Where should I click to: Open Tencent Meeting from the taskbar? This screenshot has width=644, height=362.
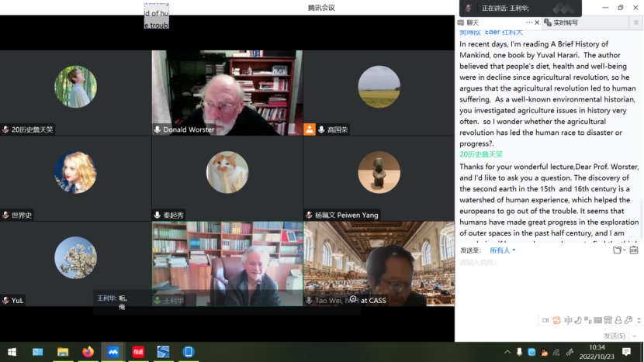pos(113,352)
